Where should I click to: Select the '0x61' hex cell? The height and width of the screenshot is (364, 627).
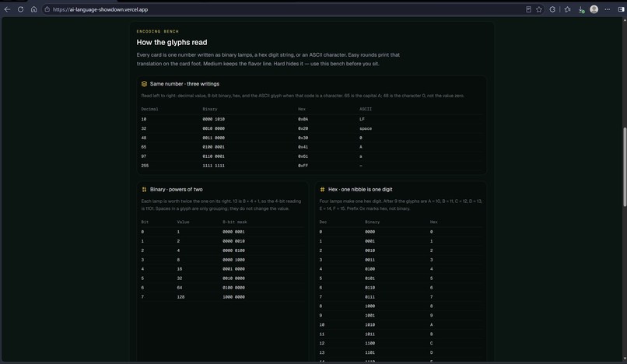(x=303, y=156)
